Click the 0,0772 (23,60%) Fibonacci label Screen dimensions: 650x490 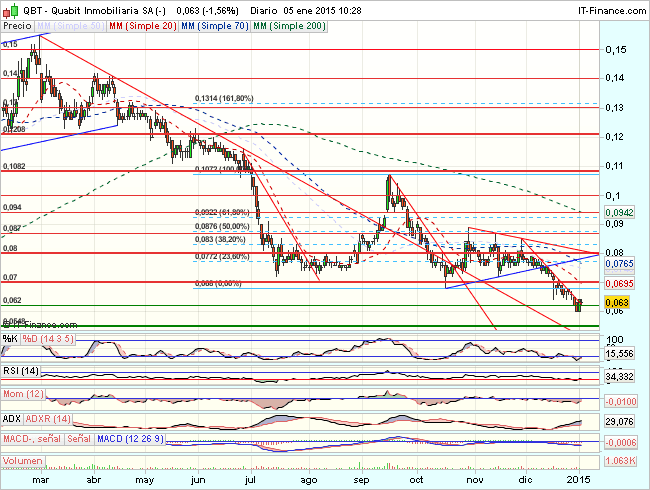(x=222, y=257)
